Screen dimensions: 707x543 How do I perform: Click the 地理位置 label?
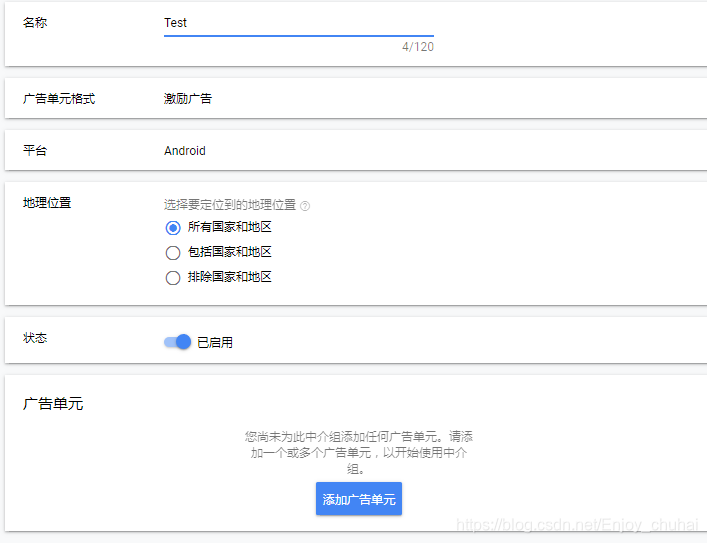pyautogui.click(x=47, y=202)
